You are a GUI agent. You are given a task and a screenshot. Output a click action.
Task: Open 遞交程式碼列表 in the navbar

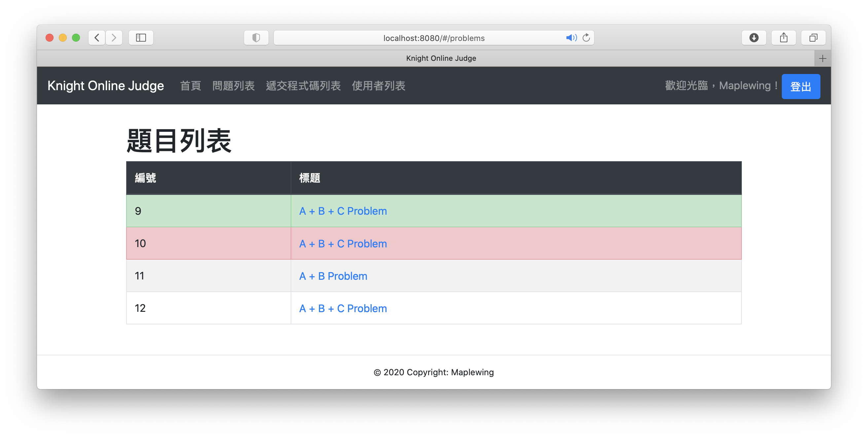[x=303, y=86]
